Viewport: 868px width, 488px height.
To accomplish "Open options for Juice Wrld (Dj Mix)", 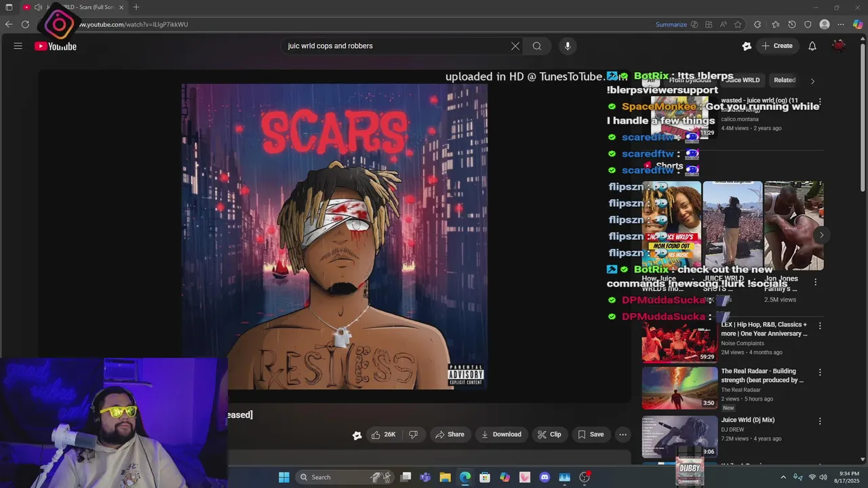I will (820, 421).
